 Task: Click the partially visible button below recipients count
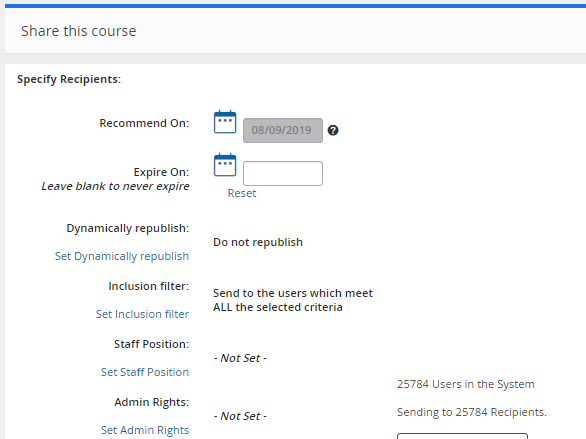click(462, 436)
